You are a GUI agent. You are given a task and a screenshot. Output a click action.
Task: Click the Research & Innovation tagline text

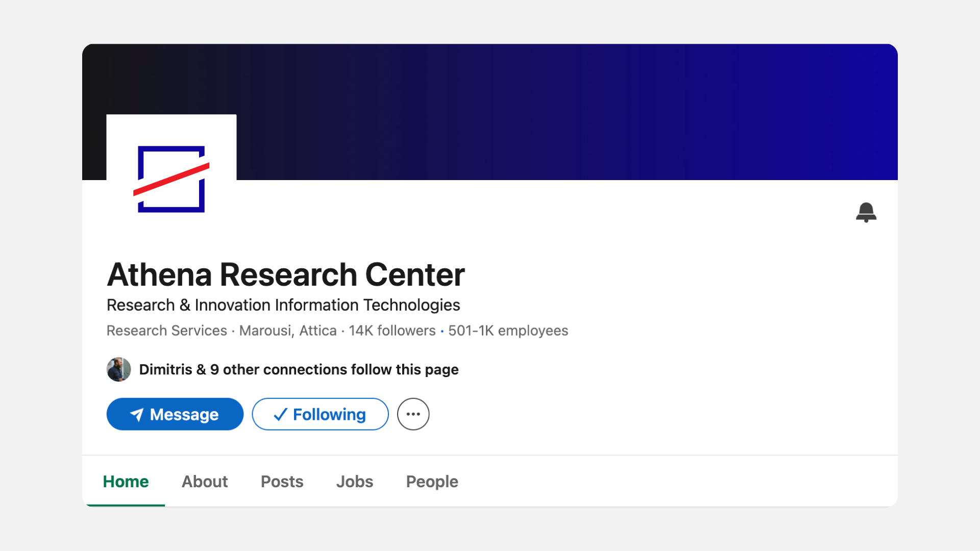coord(283,305)
